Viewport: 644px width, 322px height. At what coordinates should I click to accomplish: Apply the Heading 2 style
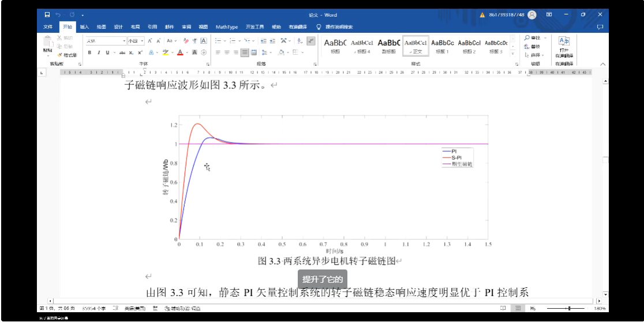[469, 46]
